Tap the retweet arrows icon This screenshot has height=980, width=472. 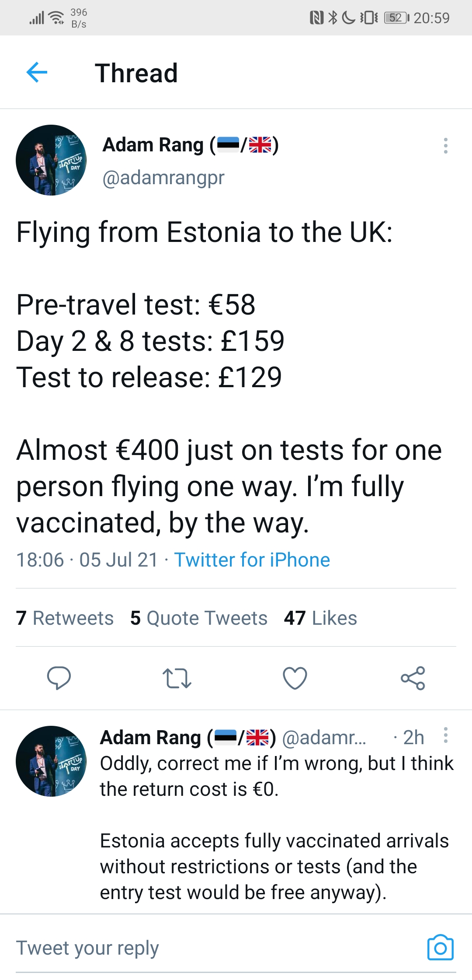(177, 678)
